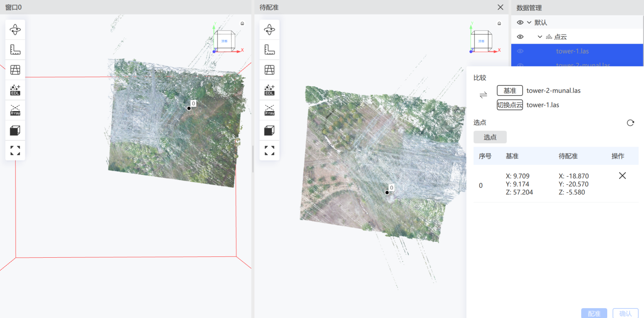Select the measure ruler tool in 窗口0
Screen dimensions: 644x318
click(15, 50)
